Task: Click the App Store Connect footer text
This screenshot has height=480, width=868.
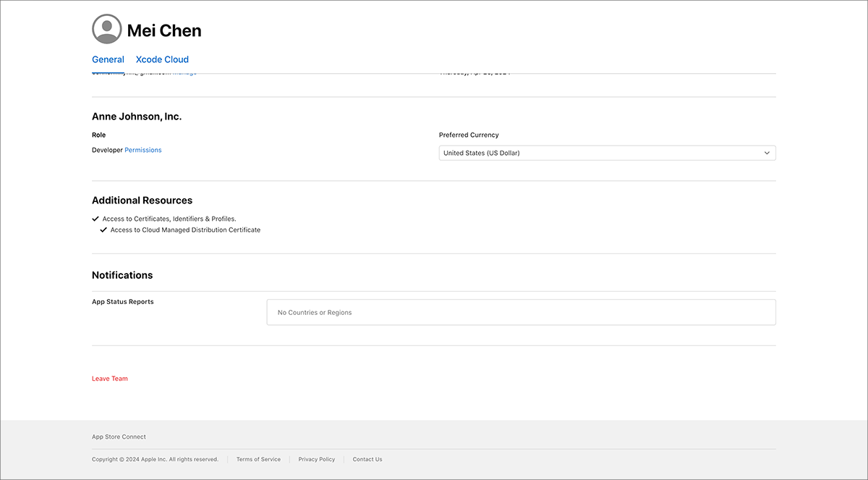Action: pos(119,437)
